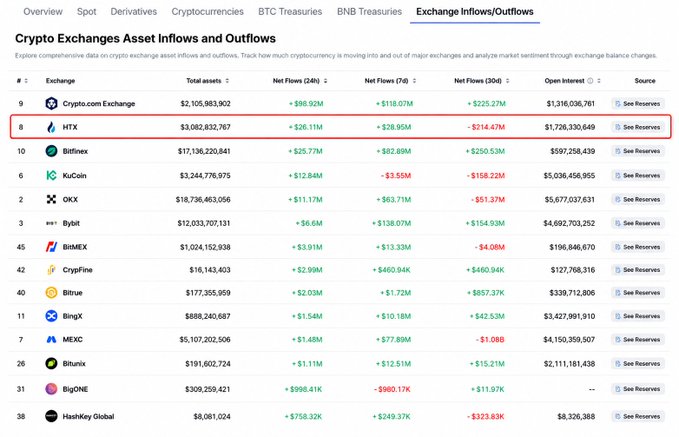Click the HTX flame logo icon

pyautogui.click(x=51, y=127)
